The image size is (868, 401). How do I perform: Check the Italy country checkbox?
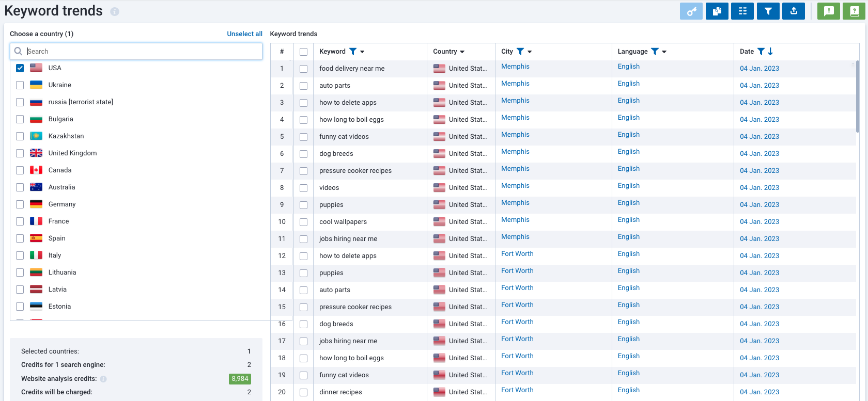pyautogui.click(x=20, y=255)
